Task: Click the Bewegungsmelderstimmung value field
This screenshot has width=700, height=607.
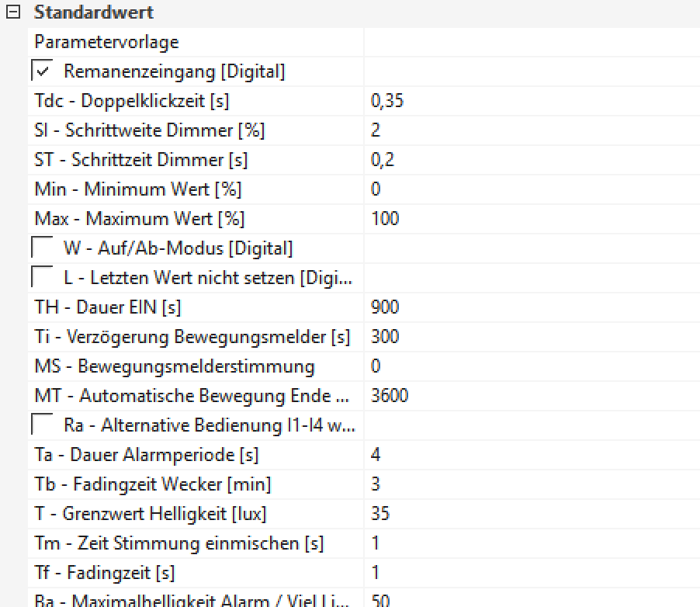Action: (531, 366)
